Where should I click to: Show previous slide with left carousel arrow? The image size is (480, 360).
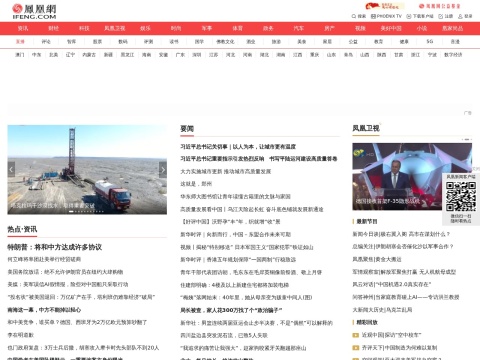coord(11,170)
